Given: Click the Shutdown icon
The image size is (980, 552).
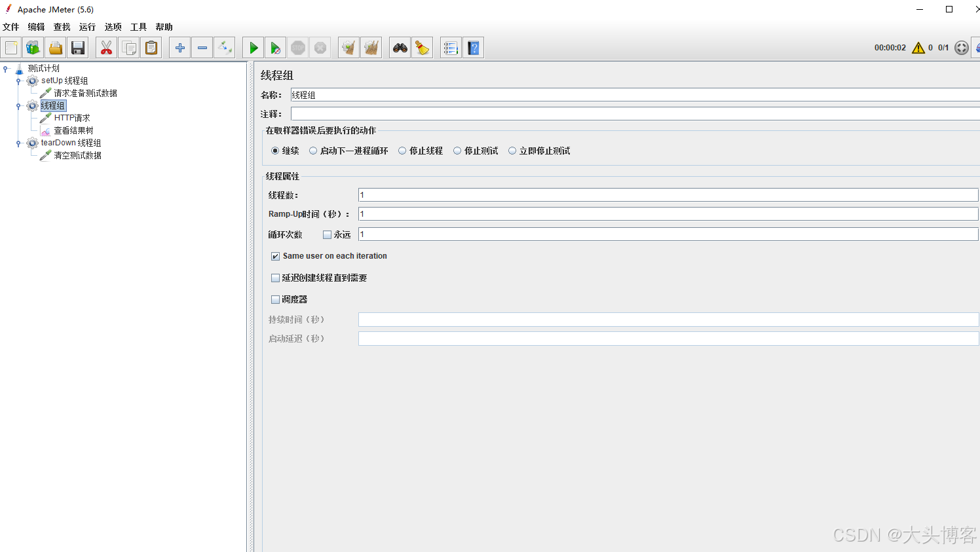Looking at the screenshot, I should point(320,48).
